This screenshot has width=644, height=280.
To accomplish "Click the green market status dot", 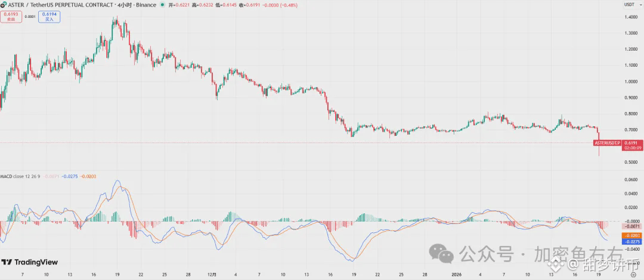I will (x=163, y=5).
